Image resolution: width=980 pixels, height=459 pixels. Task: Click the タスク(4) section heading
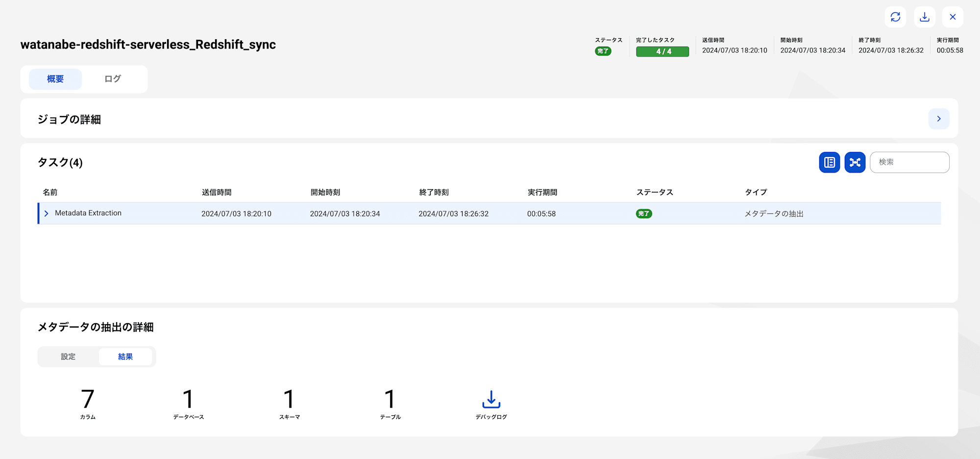click(x=60, y=162)
